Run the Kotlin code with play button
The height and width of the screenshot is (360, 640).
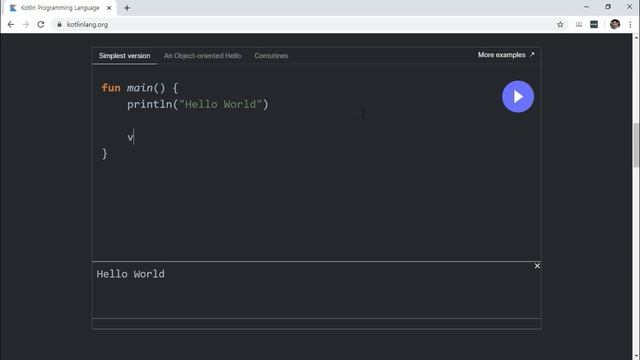point(518,96)
